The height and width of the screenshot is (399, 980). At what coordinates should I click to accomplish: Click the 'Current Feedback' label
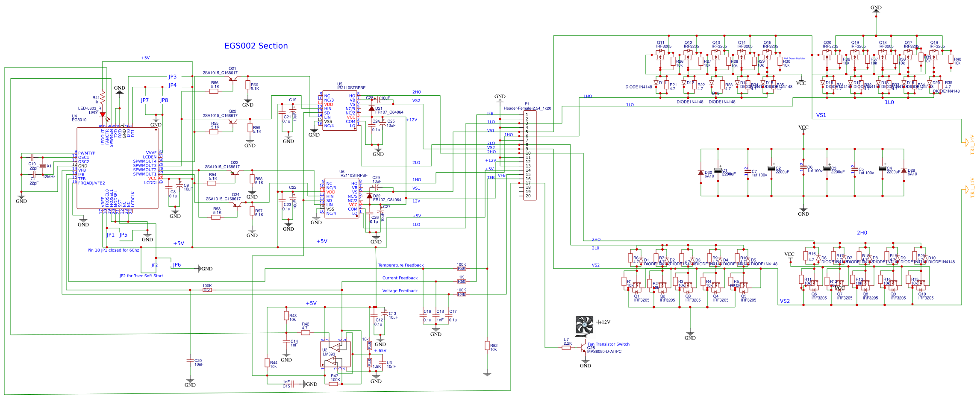point(400,278)
